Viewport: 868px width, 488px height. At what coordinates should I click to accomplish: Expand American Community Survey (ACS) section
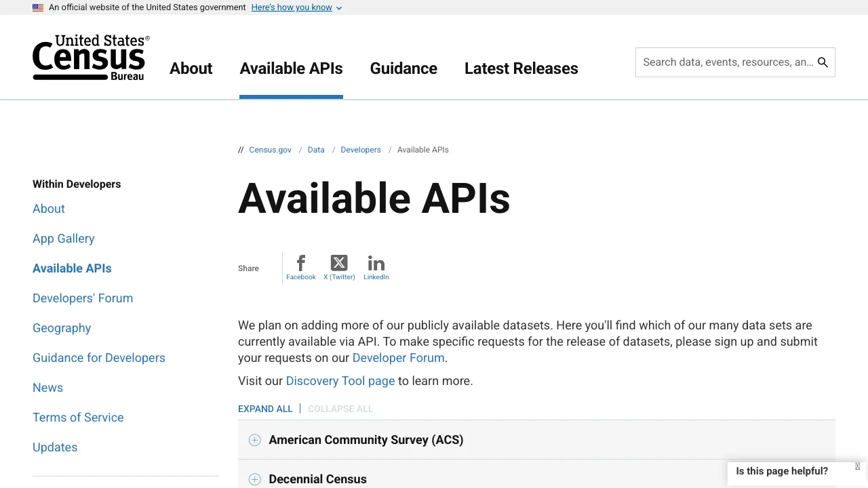536,440
